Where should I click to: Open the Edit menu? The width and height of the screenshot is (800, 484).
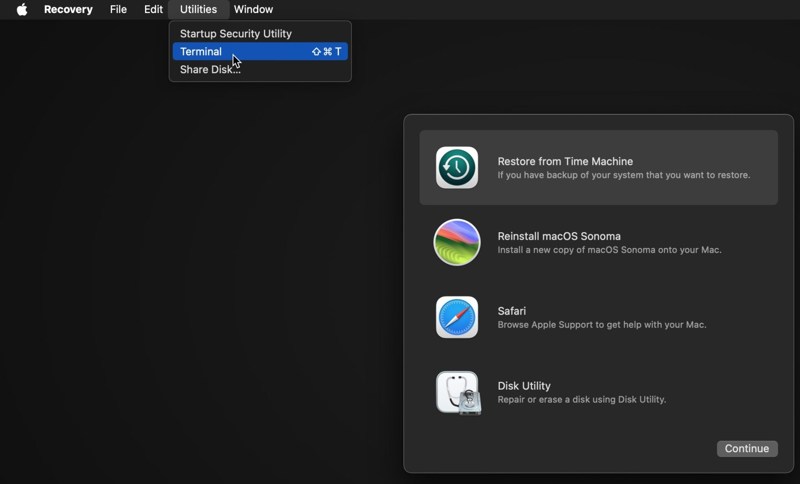153,9
